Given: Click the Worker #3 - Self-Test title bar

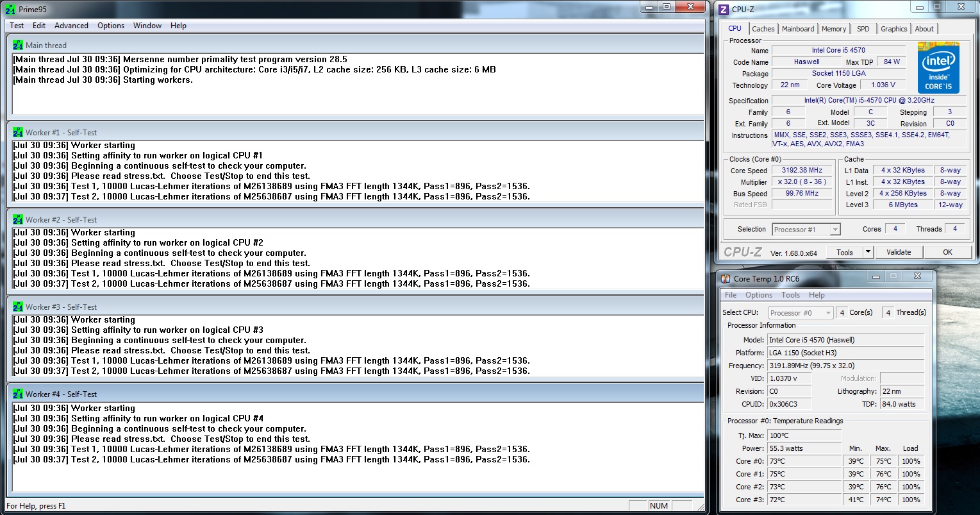Looking at the screenshot, I should tap(355, 307).
